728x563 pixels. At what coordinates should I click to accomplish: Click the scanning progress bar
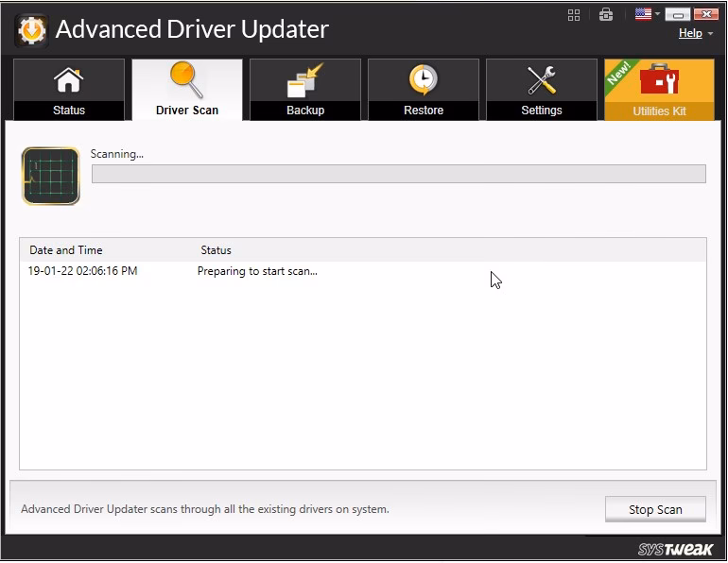coord(398,174)
